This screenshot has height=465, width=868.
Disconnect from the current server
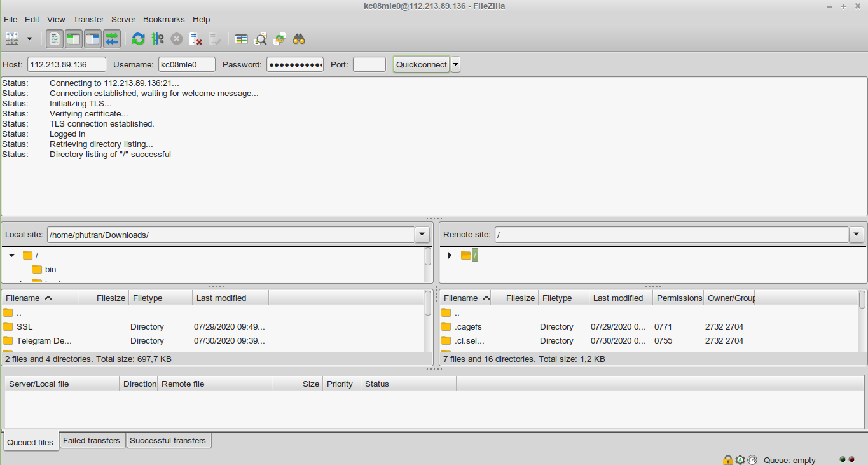click(x=196, y=39)
